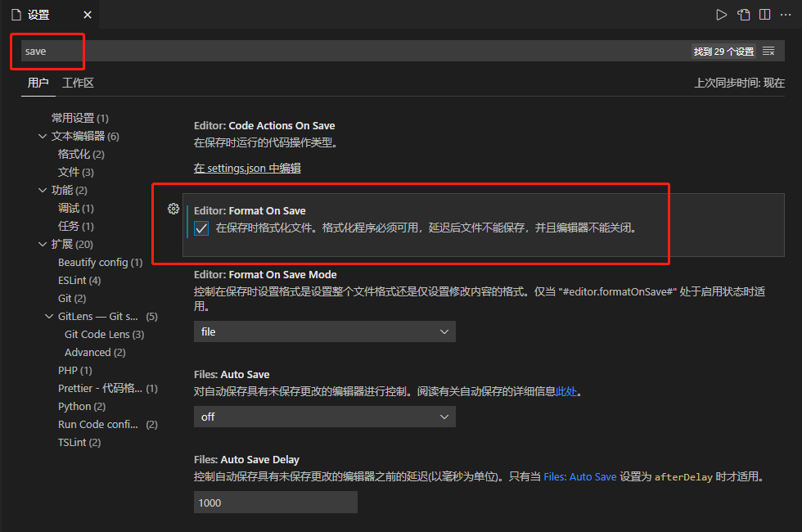Split the editor with the split icon
802x532 pixels.
click(x=764, y=15)
